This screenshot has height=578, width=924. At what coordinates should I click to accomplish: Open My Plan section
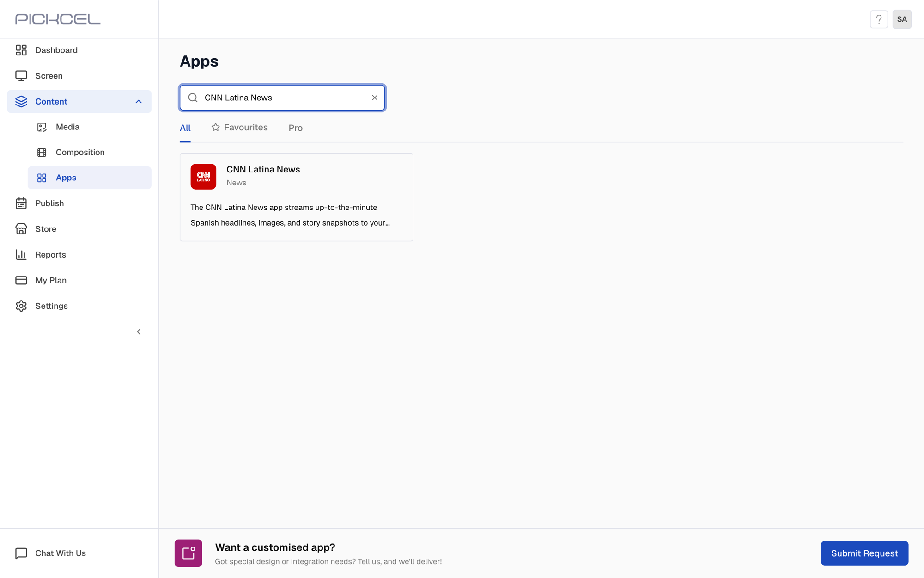tap(79, 280)
